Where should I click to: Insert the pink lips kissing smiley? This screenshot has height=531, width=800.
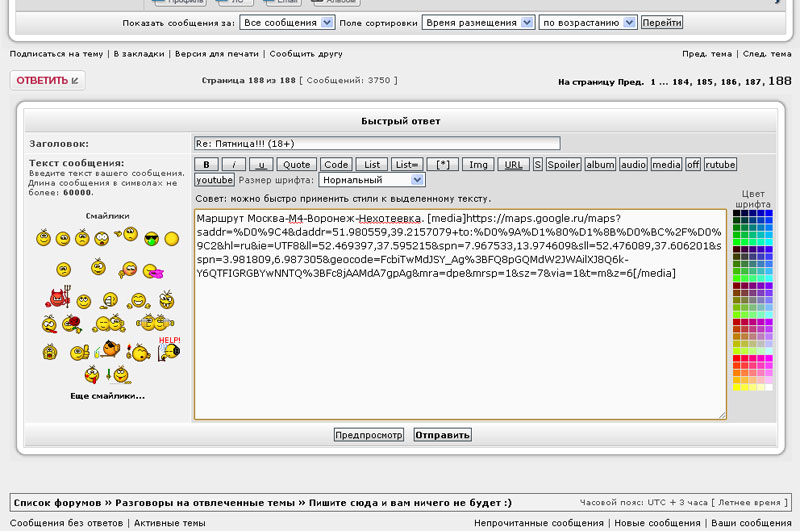pos(155,270)
